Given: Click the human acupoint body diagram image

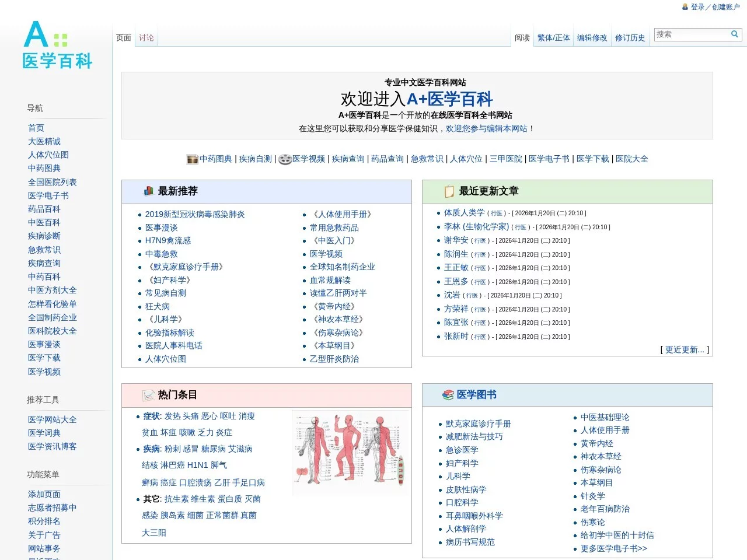Looking at the screenshot, I should point(350,452).
